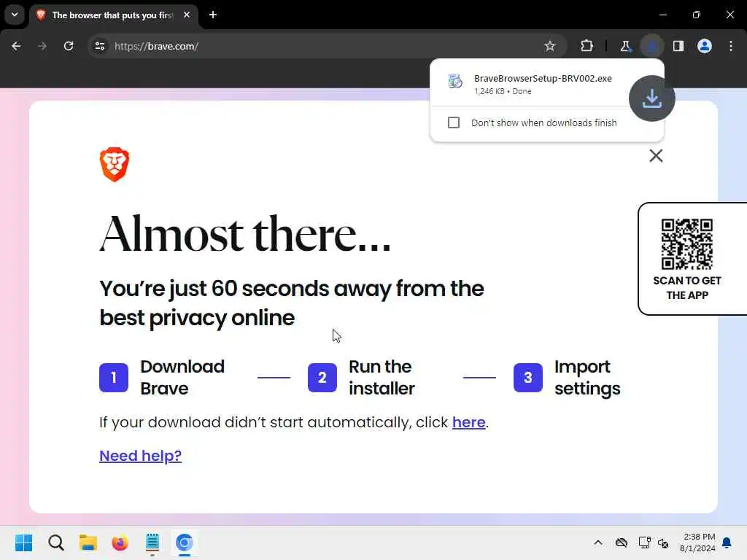The width and height of the screenshot is (747, 560).
Task: Click the 'Almost there...' heading
Action: [245, 234]
